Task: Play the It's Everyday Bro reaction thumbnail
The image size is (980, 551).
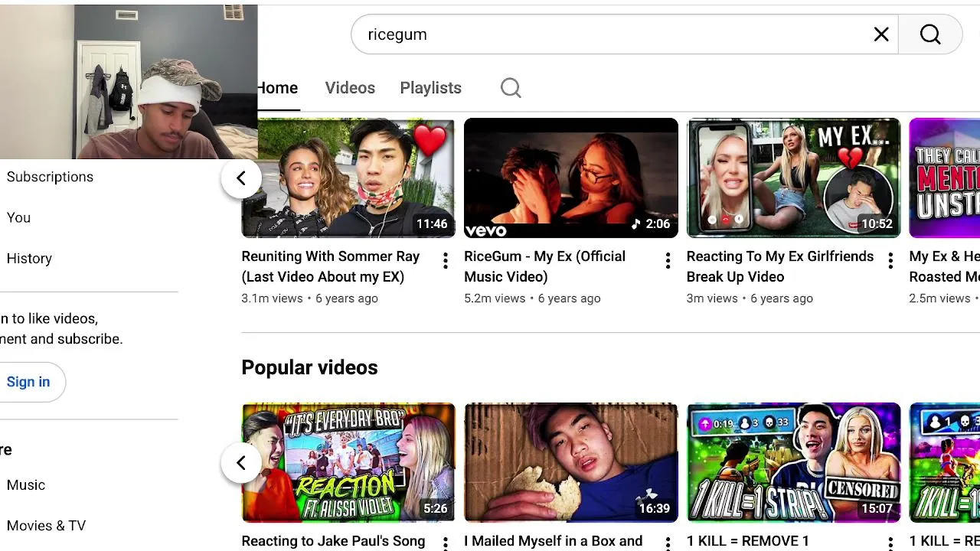Action: (x=348, y=462)
